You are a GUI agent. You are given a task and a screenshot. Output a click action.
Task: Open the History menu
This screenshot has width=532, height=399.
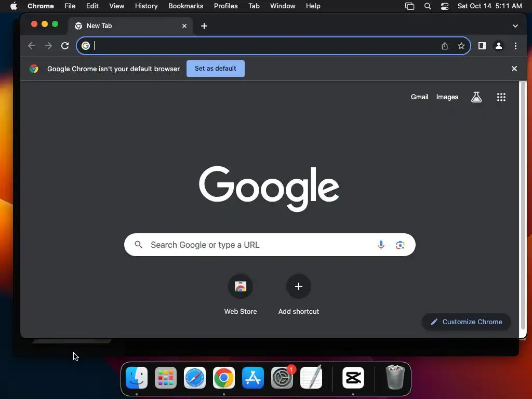pos(146,6)
